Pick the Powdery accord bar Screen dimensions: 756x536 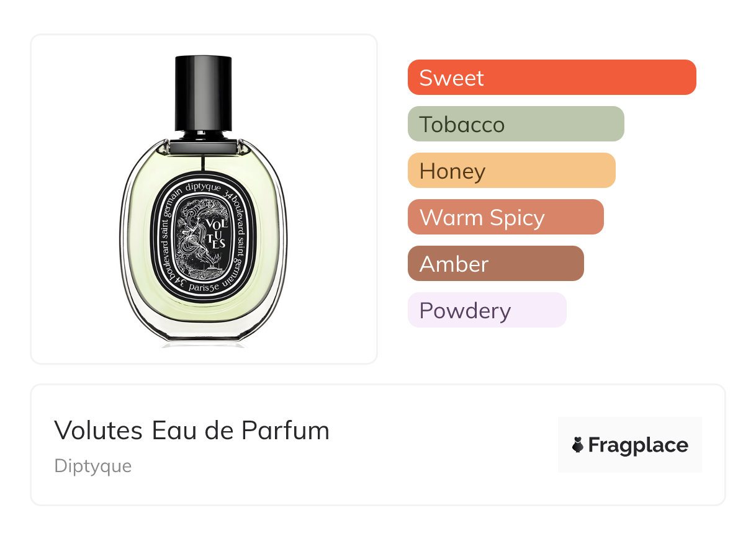(x=487, y=310)
